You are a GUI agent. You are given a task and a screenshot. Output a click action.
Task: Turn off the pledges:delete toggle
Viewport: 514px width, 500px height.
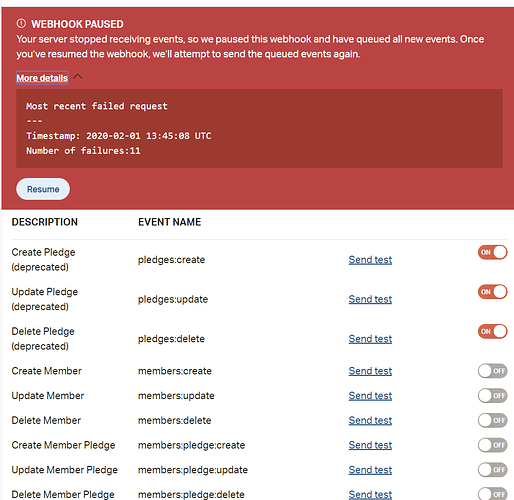(x=492, y=331)
